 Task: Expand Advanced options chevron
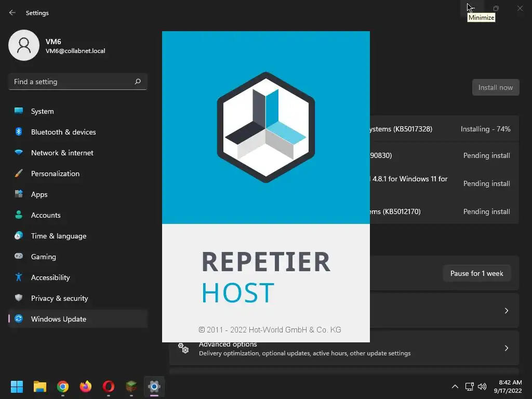pyautogui.click(x=506, y=348)
